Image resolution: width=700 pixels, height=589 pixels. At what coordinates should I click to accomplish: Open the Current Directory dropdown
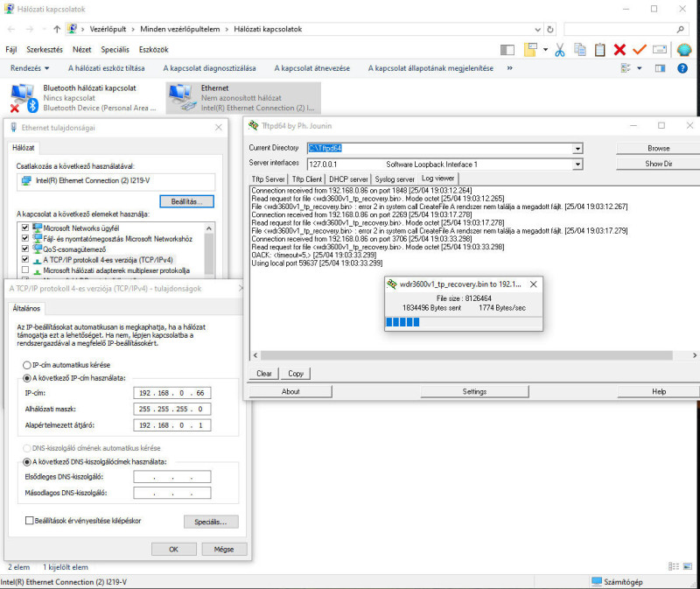pos(577,149)
